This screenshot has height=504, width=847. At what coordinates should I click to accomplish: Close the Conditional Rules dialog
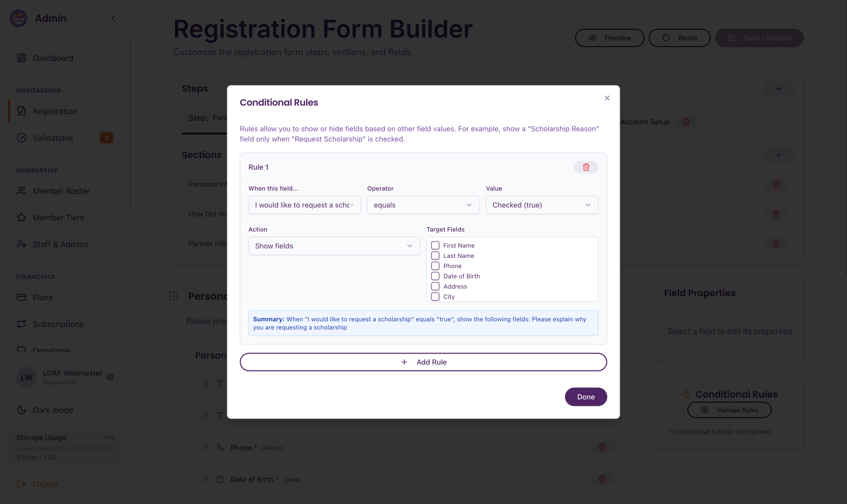[607, 98]
